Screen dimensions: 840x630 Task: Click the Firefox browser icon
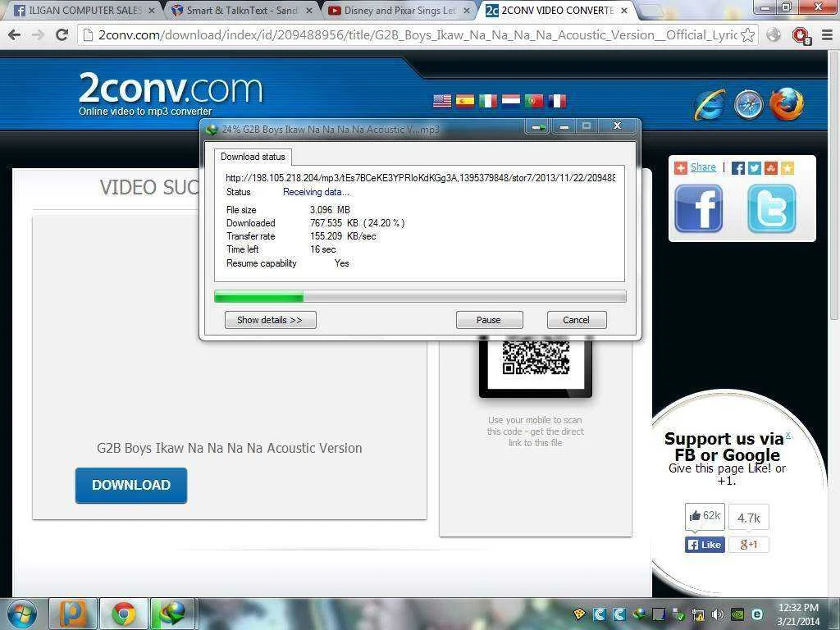pyautogui.click(x=787, y=104)
